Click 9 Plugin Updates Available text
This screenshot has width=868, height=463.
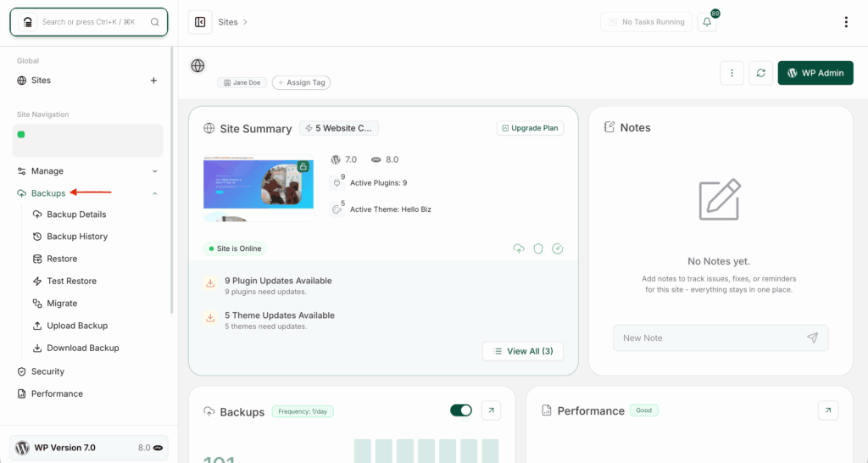(278, 281)
